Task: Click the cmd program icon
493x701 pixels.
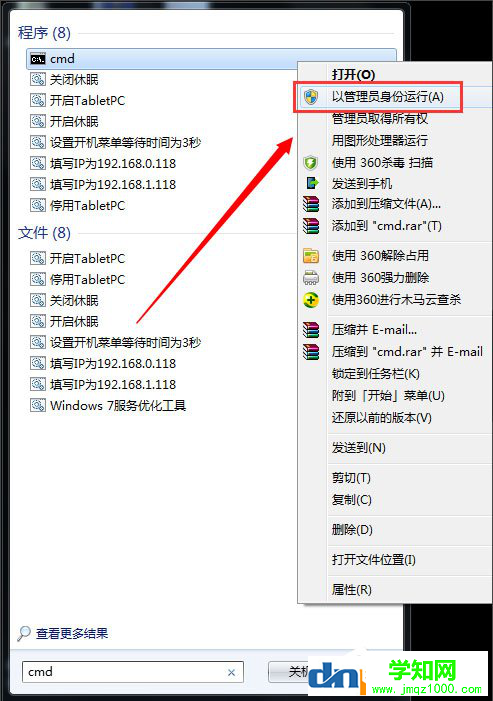Action: point(38,59)
